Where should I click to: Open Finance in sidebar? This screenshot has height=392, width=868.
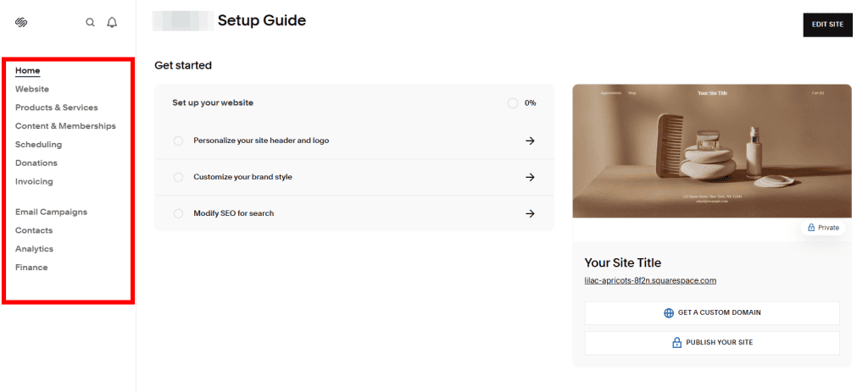31,268
